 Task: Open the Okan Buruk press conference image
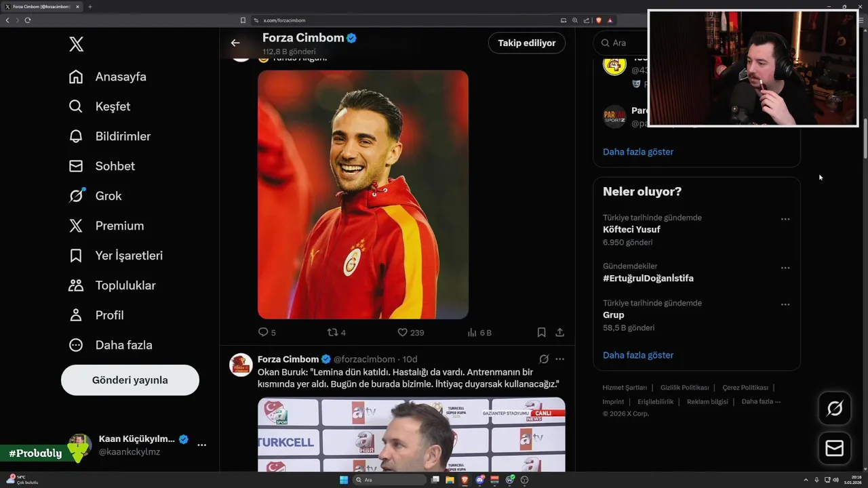[x=412, y=434]
